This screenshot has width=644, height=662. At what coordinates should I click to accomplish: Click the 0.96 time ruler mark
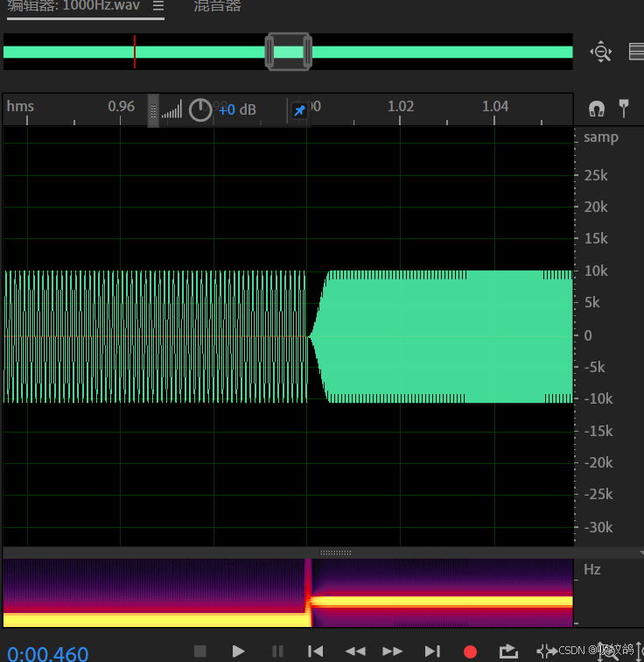(121, 107)
